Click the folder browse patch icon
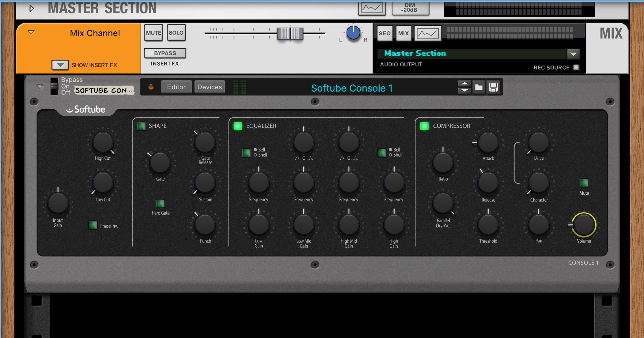This screenshot has height=338, width=644. coord(479,87)
